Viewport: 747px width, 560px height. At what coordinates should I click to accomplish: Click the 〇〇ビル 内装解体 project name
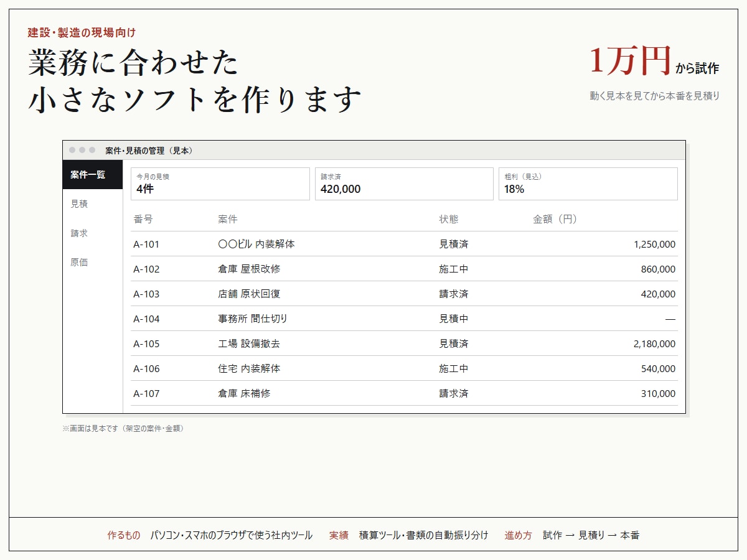pyautogui.click(x=256, y=244)
